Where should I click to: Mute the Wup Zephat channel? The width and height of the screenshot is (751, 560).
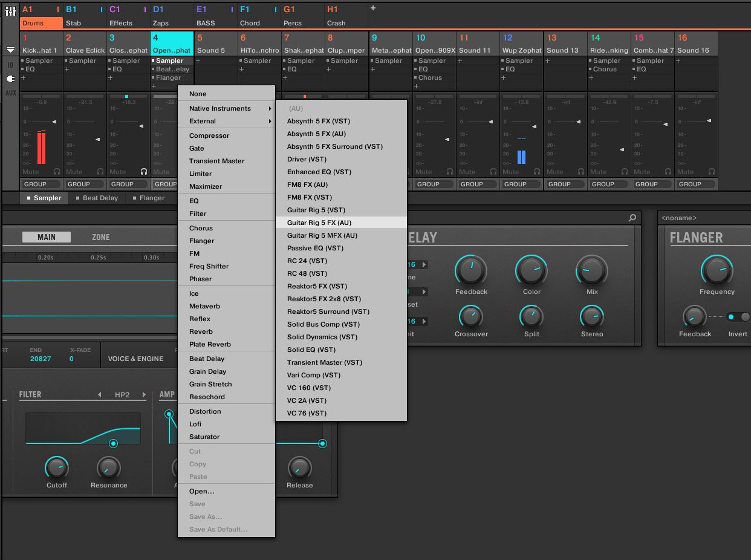(x=511, y=172)
